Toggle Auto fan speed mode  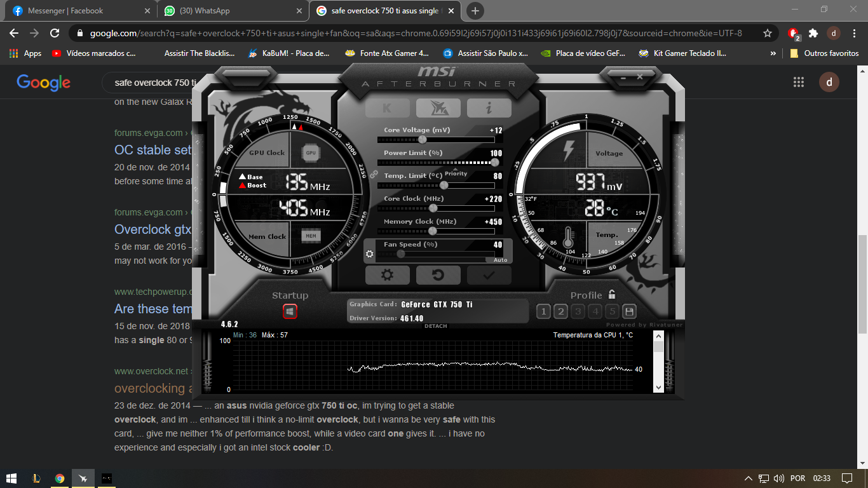500,260
